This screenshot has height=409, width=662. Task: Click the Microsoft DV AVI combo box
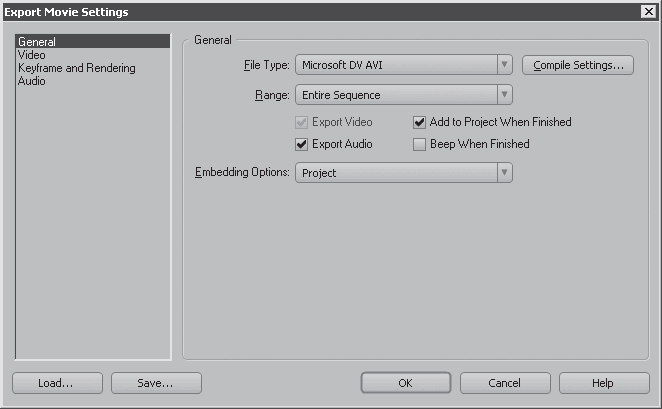point(404,65)
